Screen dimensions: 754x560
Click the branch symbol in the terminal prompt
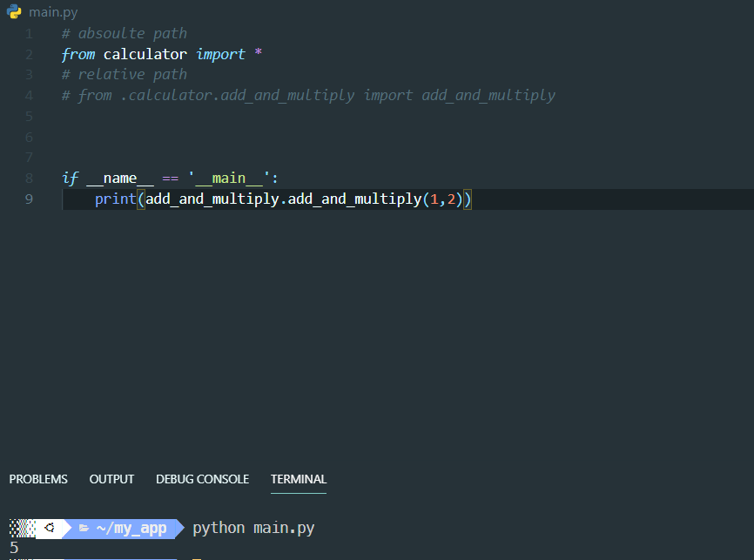(50, 528)
